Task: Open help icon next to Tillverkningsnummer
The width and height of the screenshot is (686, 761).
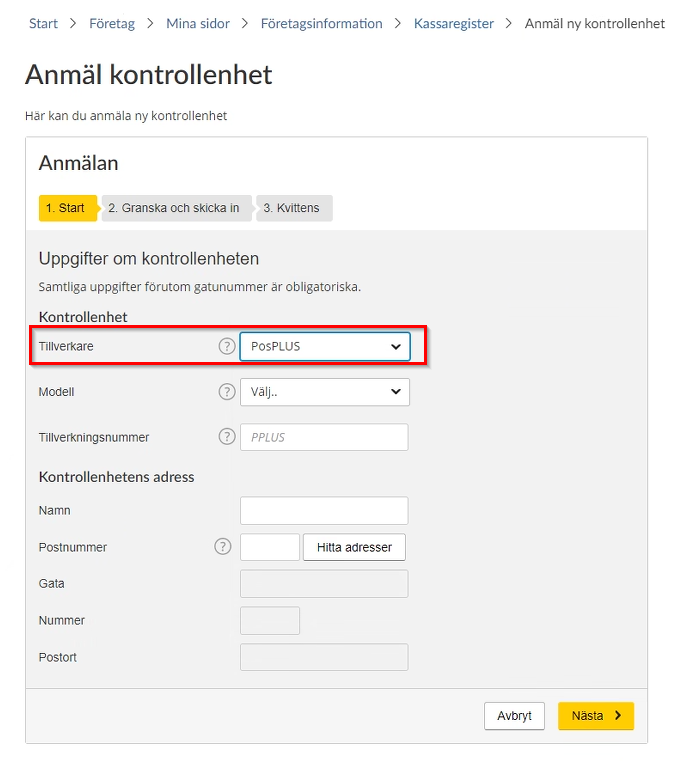Action: click(227, 436)
